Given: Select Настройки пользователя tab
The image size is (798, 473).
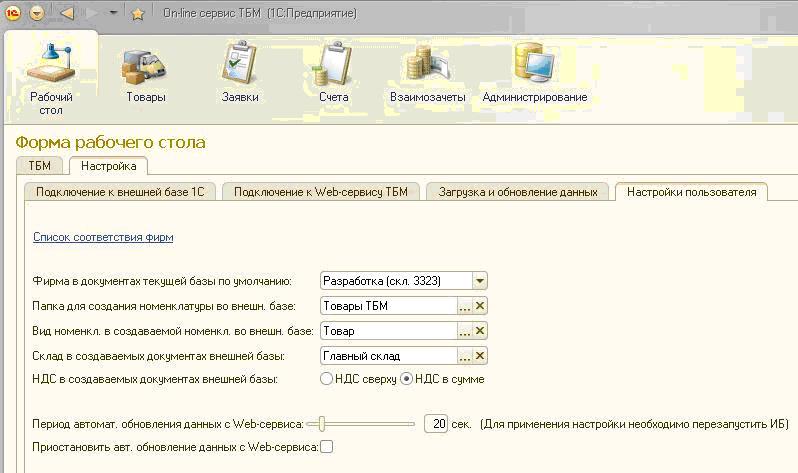Looking at the screenshot, I should tap(692, 192).
